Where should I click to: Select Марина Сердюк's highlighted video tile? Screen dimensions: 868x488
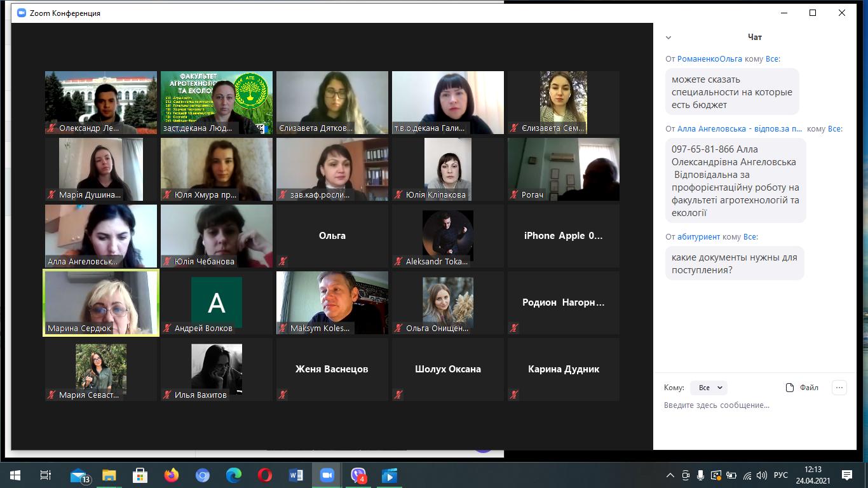(x=101, y=303)
